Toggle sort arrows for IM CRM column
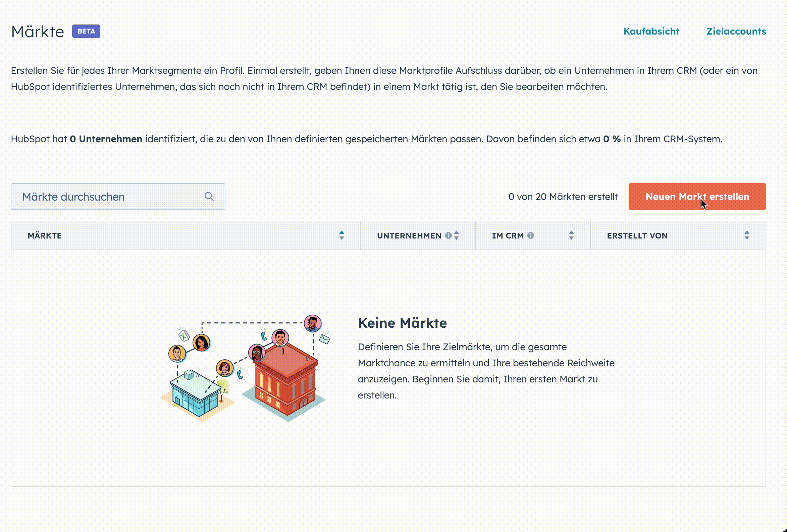 571,236
